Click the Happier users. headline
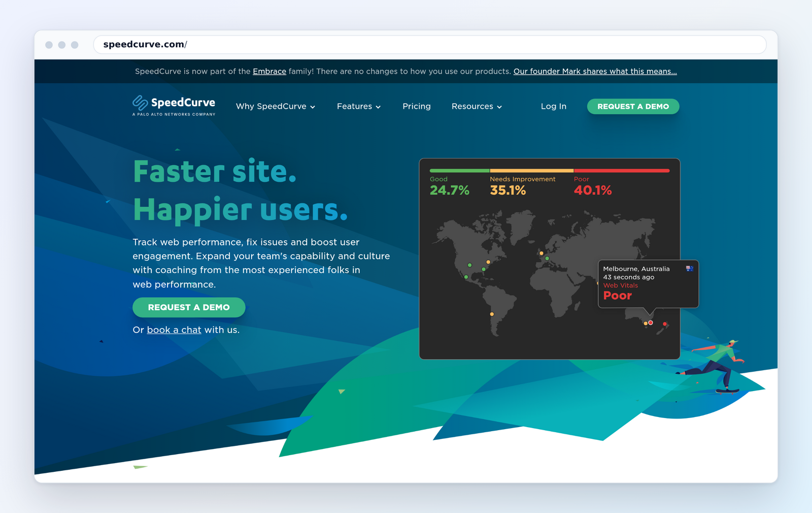812x513 pixels. coord(241,210)
